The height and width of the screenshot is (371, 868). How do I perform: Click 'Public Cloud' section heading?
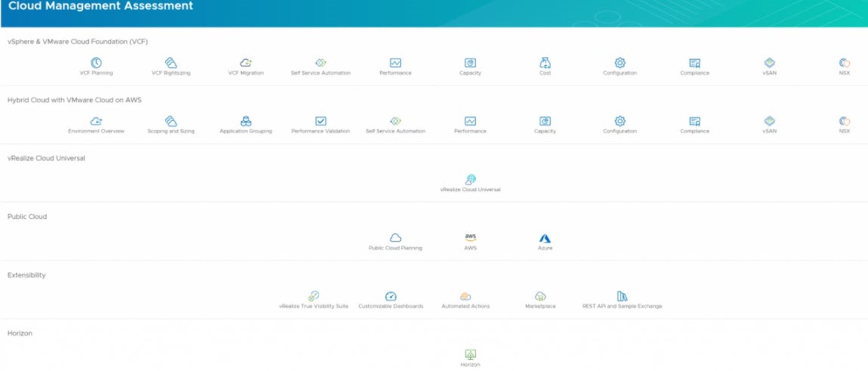[x=27, y=216]
